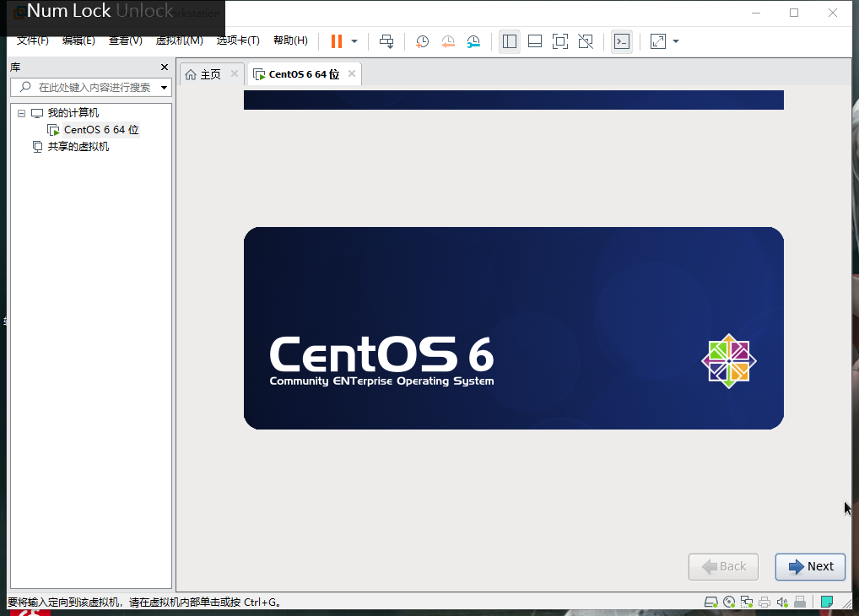
Task: Toggle the library sidebar view icon
Action: [x=510, y=41]
